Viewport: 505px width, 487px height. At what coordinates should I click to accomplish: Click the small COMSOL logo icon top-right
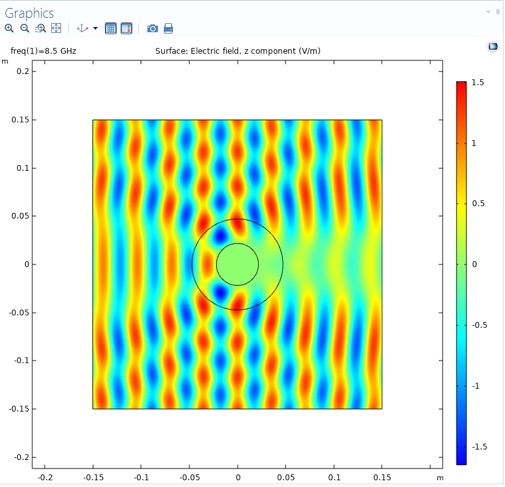coord(493,46)
